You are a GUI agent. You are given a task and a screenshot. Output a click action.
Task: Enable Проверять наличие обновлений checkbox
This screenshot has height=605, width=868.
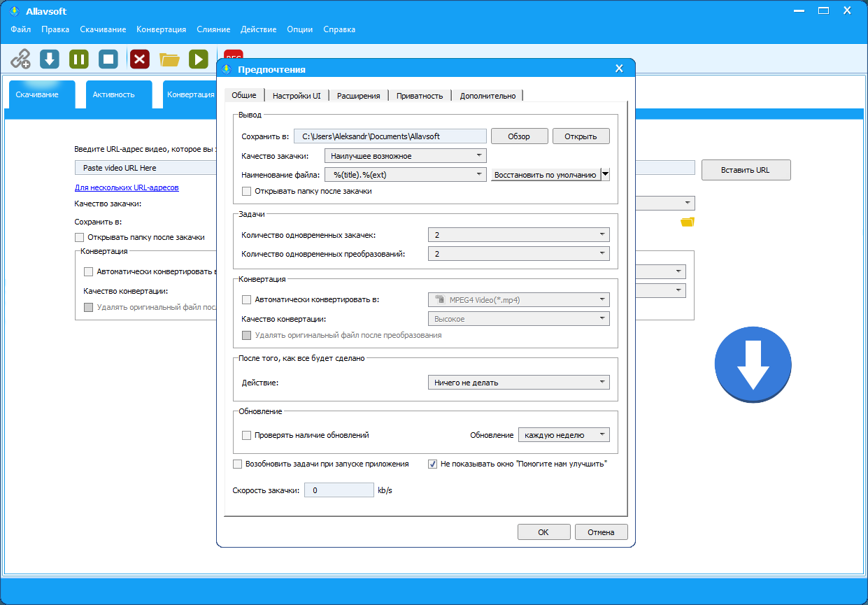click(246, 435)
